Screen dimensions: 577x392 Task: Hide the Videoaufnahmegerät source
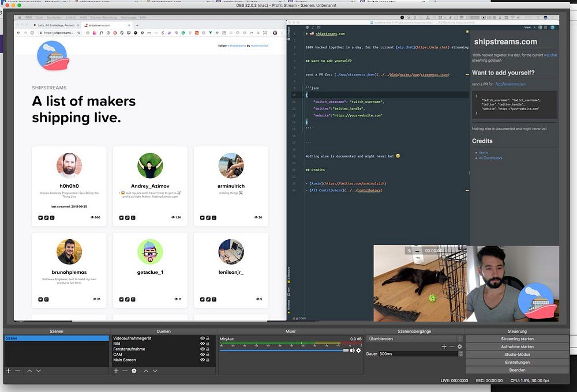point(203,338)
